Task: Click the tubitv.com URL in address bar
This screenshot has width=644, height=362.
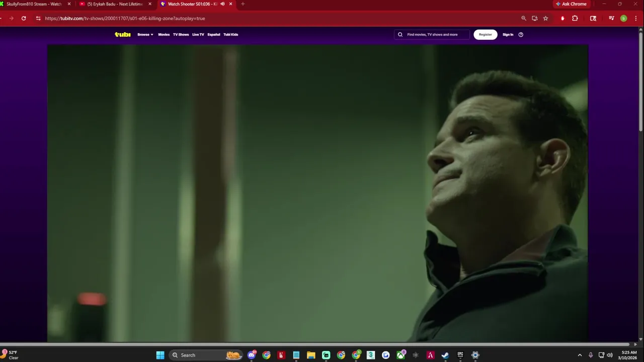Action: pyautogui.click(x=125, y=19)
